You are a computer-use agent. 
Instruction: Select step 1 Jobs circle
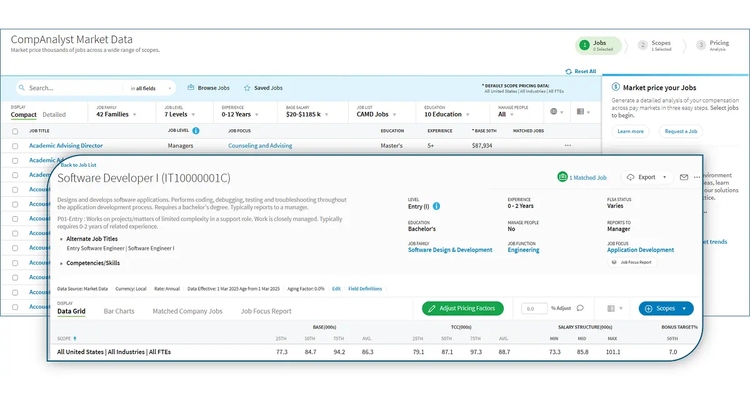(584, 45)
